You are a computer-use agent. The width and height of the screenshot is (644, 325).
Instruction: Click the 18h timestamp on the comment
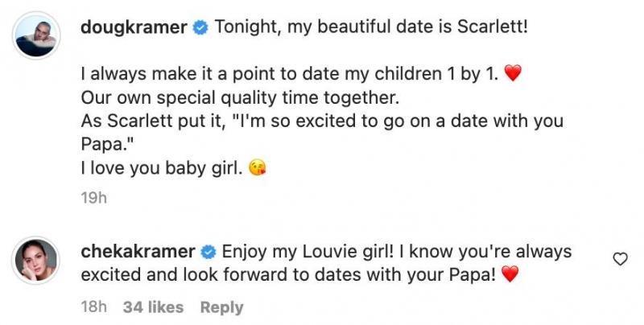pyautogui.click(x=94, y=307)
